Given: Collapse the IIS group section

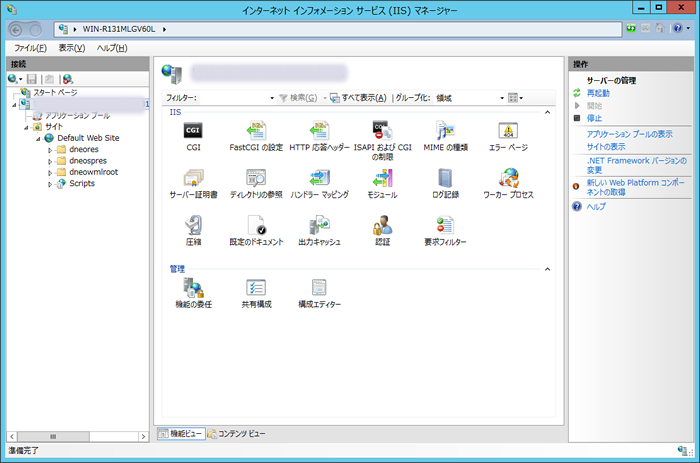Looking at the screenshot, I should click(547, 112).
